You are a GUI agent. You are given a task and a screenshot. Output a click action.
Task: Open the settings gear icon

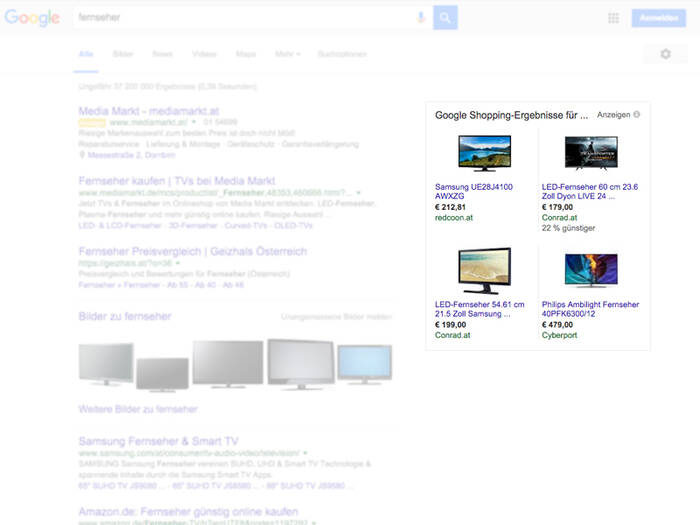click(x=666, y=54)
